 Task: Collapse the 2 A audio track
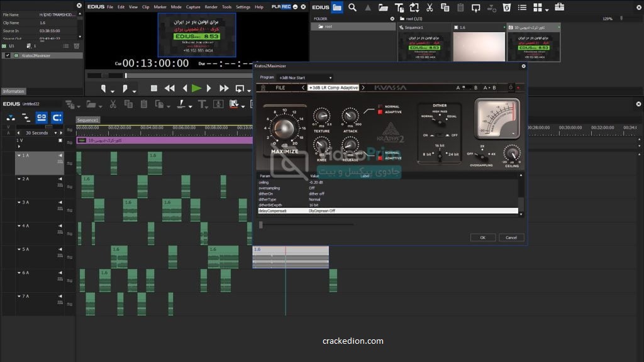(x=19, y=179)
